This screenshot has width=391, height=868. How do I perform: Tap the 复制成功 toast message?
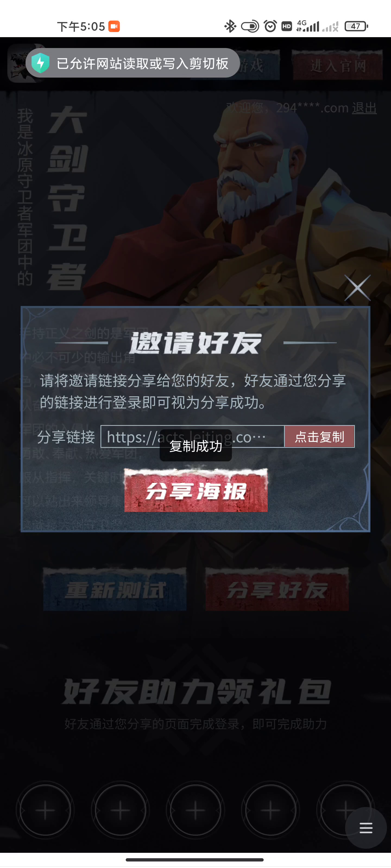tap(196, 446)
